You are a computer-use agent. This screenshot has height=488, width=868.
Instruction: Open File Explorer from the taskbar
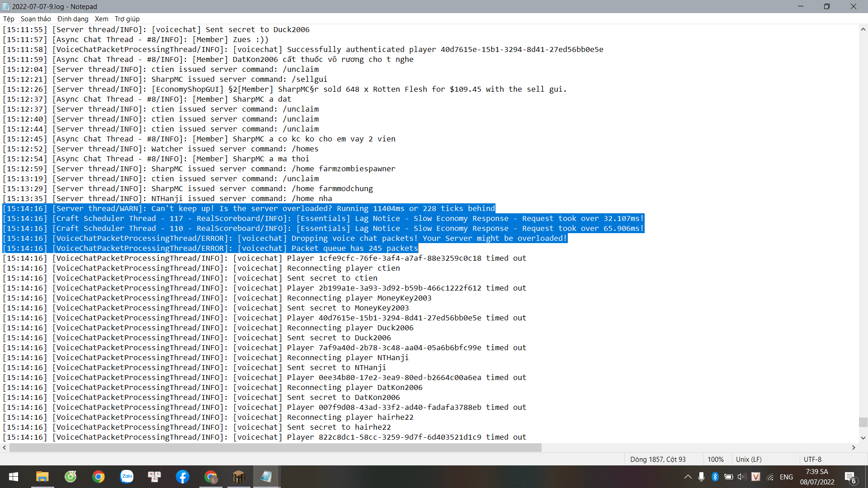42,477
